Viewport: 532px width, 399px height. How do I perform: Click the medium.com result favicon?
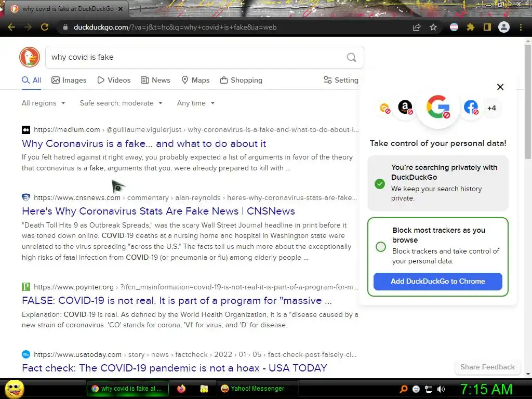point(26,129)
